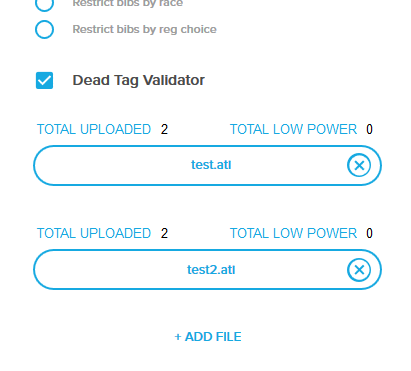This screenshot has height=371, width=411.
Task: Select the uploaded count 2 above test.atl
Action: coord(164,129)
